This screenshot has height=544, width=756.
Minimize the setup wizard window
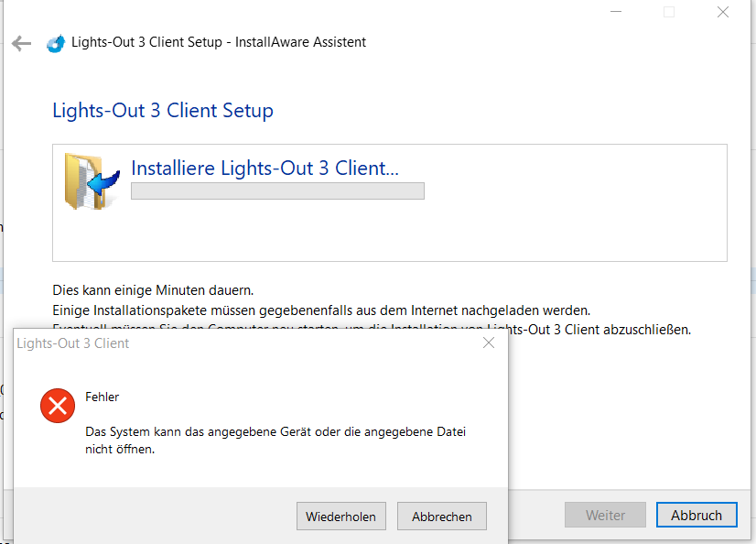pyautogui.click(x=615, y=12)
